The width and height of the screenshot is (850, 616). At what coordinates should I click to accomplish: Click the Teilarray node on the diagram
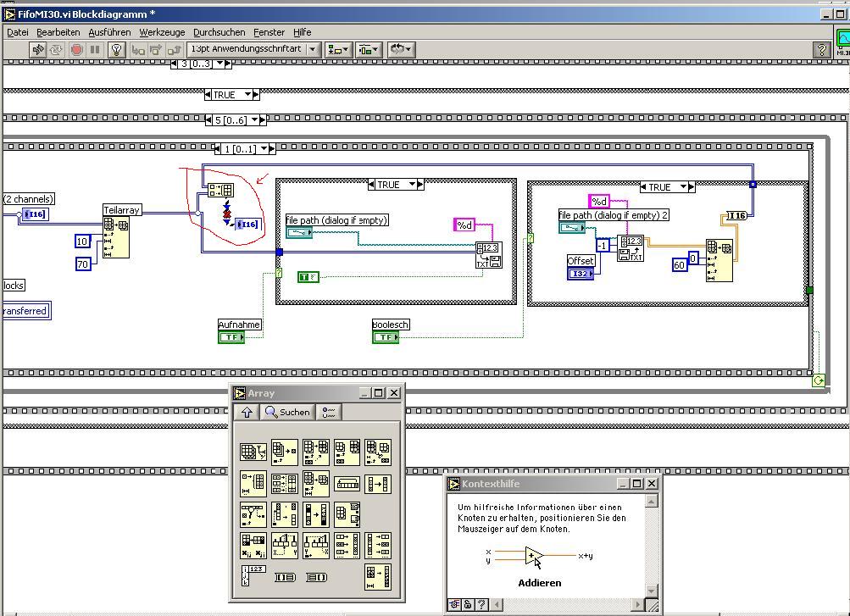[x=116, y=236]
